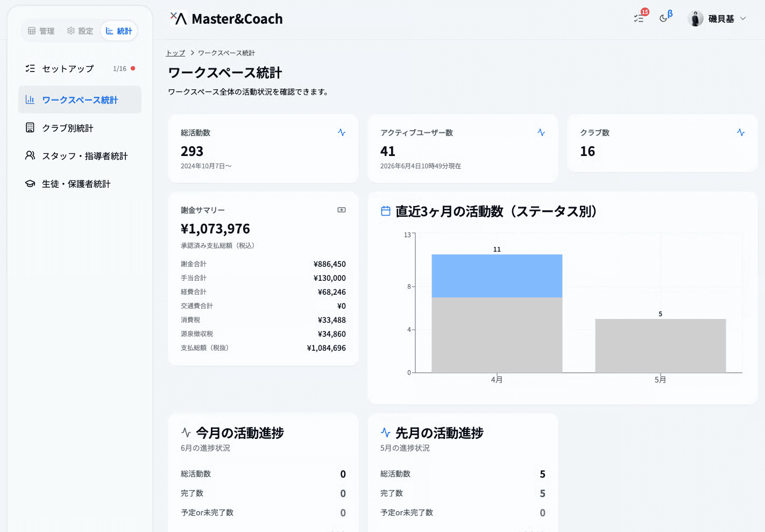Click the people icon beside スタッフ・指導者統計
The width and height of the screenshot is (765, 532).
[30, 155]
